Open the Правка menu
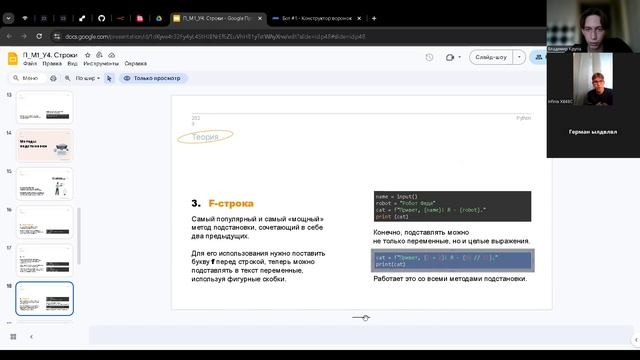Viewport: 640px width, 360px height. point(52,64)
